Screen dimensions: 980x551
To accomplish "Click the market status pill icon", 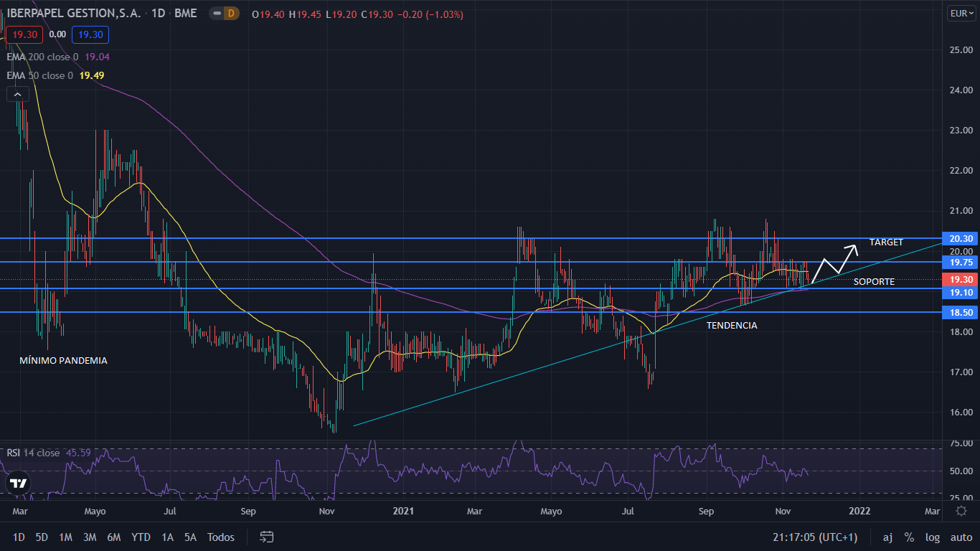I will 217,14.
